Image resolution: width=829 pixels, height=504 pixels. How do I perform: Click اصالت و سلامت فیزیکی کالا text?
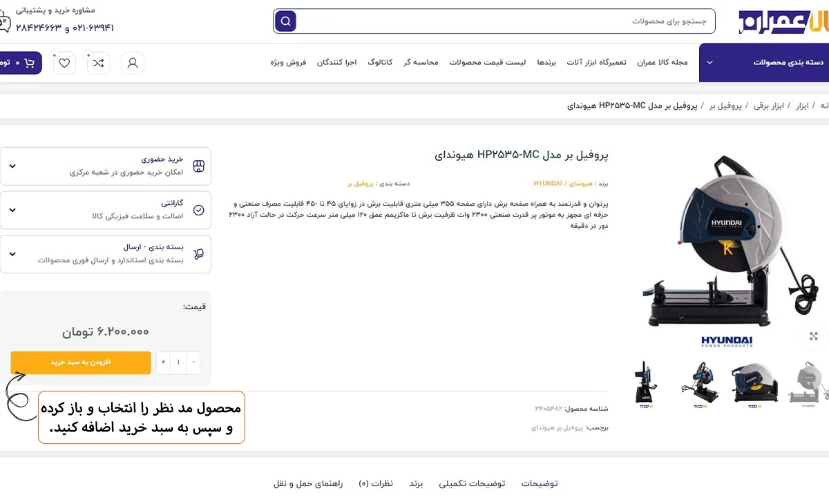[x=137, y=216]
